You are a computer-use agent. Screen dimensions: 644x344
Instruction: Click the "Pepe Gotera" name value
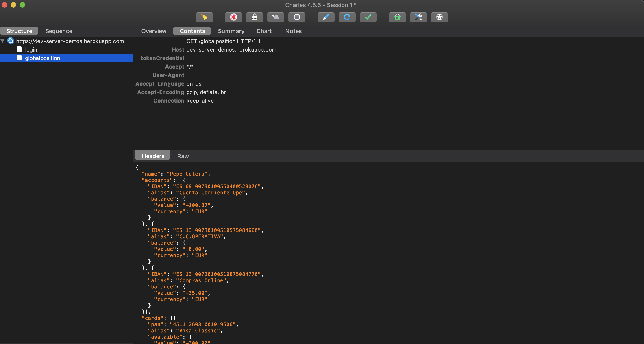pyautogui.click(x=187, y=174)
